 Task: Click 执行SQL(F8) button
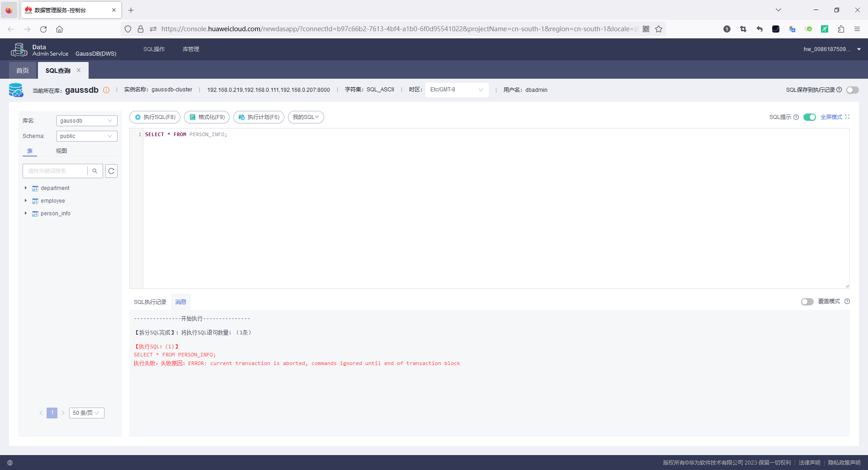(x=155, y=117)
